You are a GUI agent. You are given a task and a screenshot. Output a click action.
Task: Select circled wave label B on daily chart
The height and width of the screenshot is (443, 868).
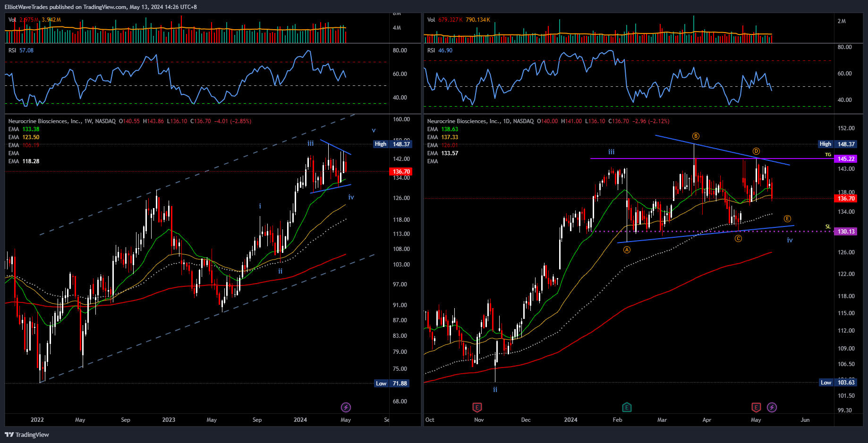696,136
